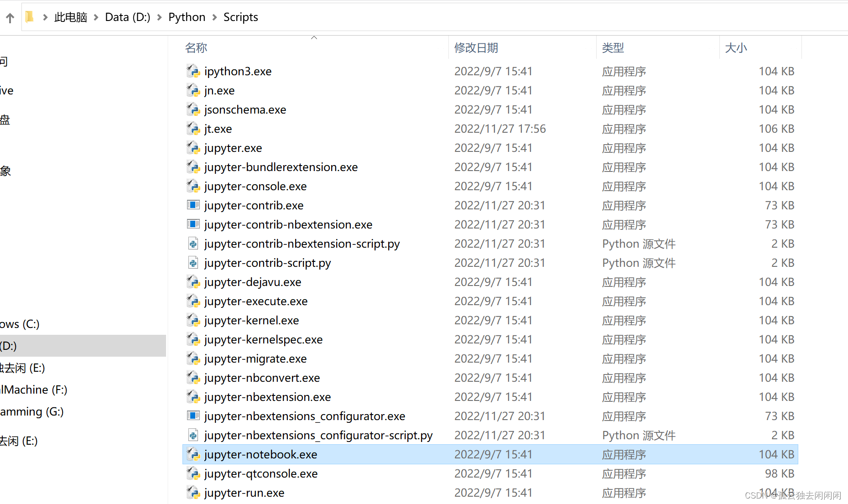Click the jupyter-dejavu.exe icon
The height and width of the screenshot is (504, 848).
193,282
